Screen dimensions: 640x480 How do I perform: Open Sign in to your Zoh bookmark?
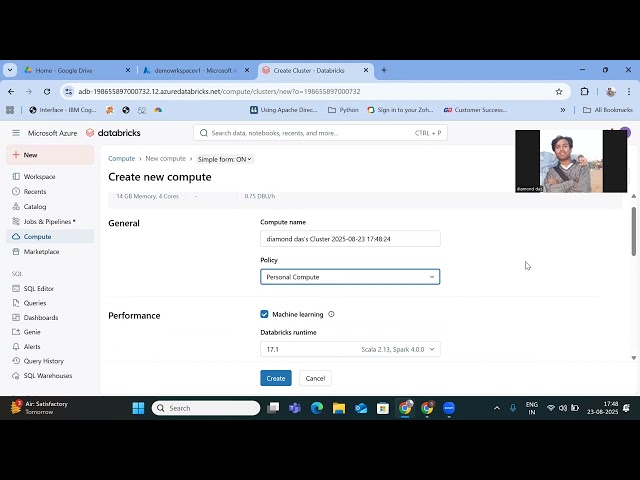pos(400,110)
